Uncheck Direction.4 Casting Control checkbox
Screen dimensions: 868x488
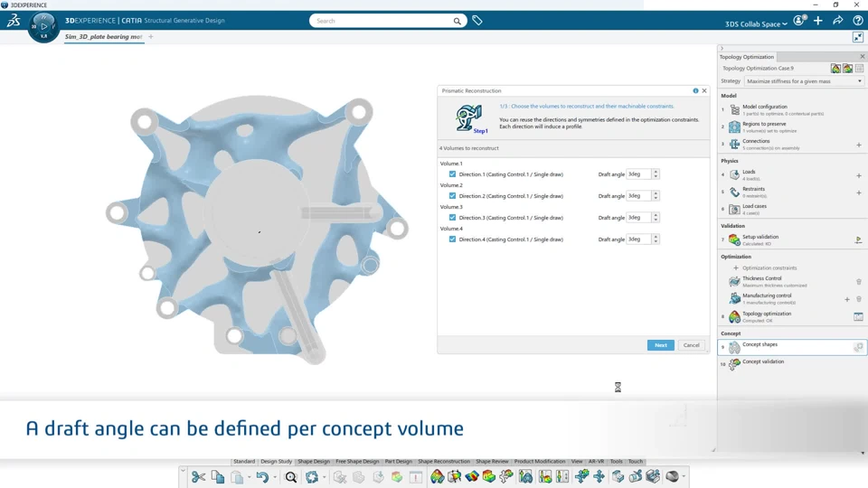452,239
